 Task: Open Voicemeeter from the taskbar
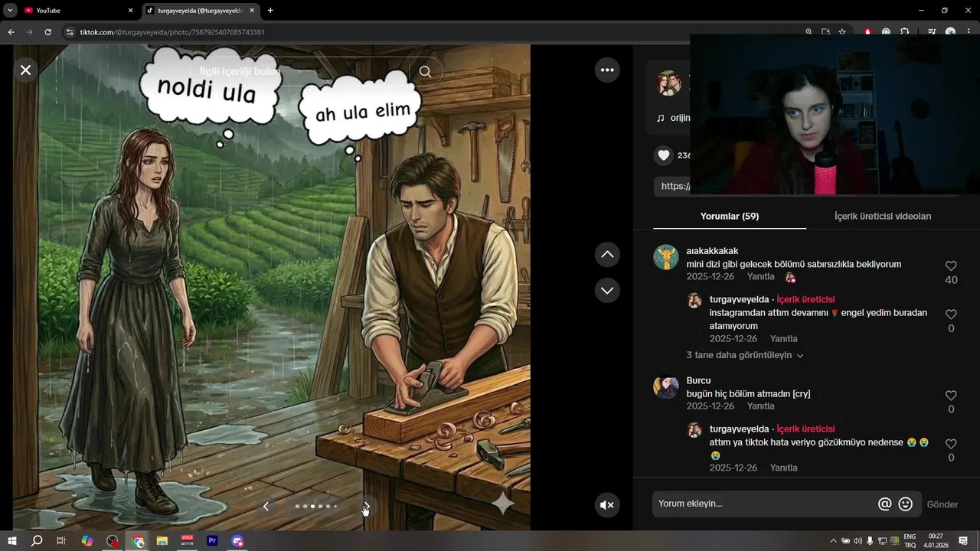(x=187, y=541)
